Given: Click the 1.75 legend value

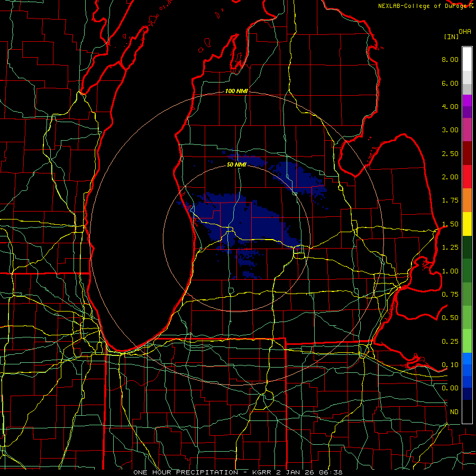Looking at the screenshot, I should [450, 200].
